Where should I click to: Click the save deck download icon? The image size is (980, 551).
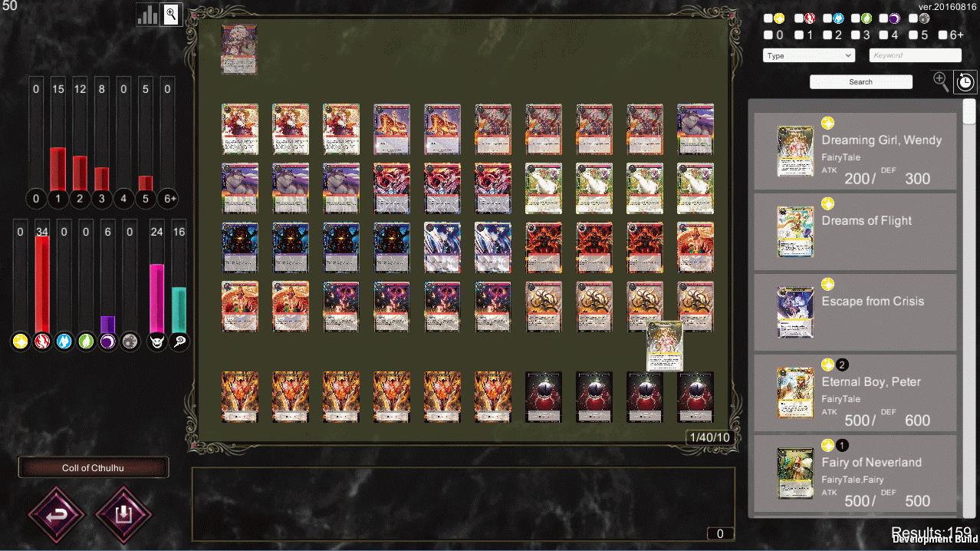tap(123, 515)
